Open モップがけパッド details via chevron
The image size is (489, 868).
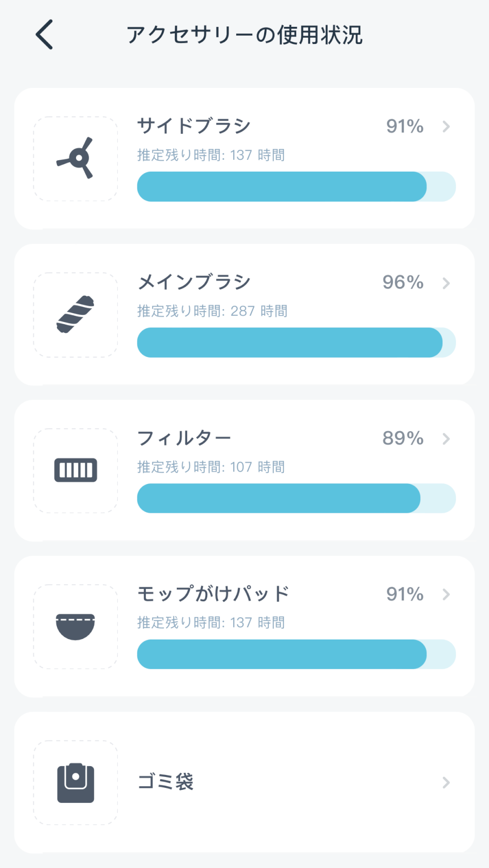[x=446, y=595]
